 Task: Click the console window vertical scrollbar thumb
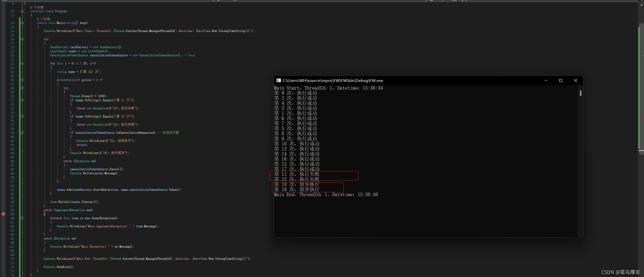tap(581, 93)
